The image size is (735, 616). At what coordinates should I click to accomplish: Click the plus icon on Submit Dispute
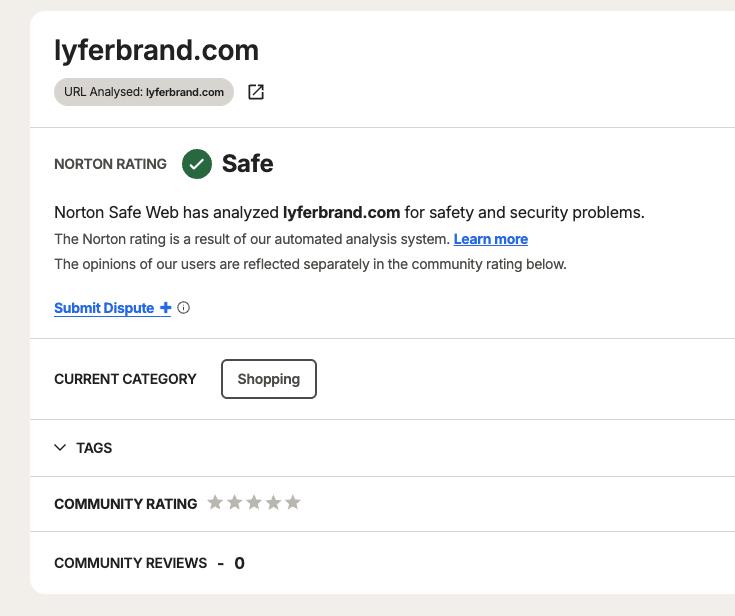click(x=165, y=308)
